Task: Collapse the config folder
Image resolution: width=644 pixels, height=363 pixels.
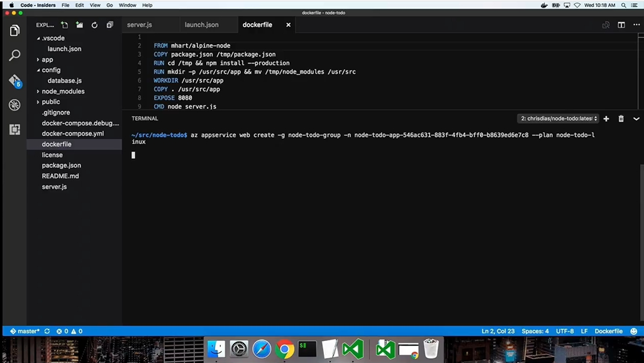Action: pos(51,70)
